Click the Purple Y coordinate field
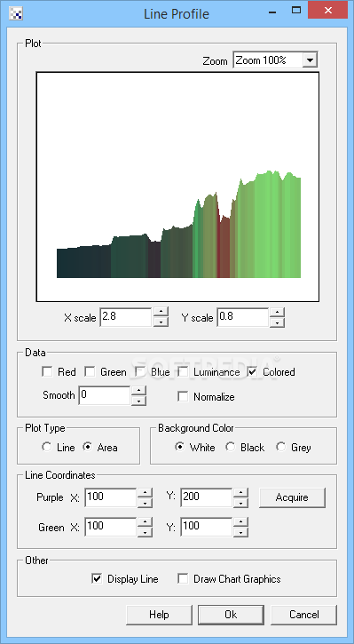 pos(207,497)
